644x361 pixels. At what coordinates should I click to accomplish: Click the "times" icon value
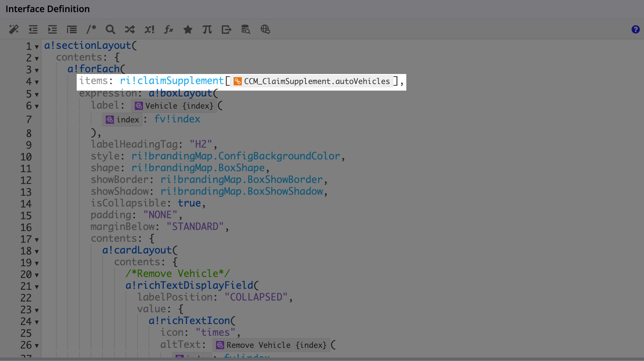pyautogui.click(x=216, y=332)
